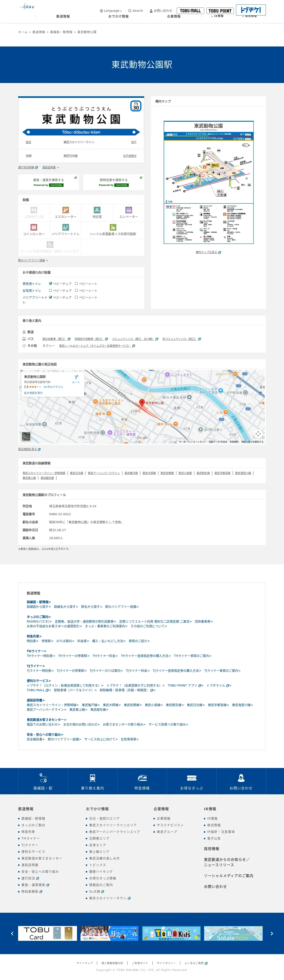Open the おでかけ情報 main menu
The height and width of the screenshot is (980, 284).
tap(118, 16)
